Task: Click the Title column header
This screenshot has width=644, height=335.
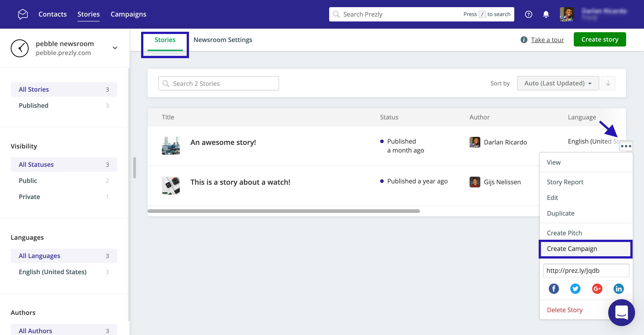Action: (x=168, y=117)
